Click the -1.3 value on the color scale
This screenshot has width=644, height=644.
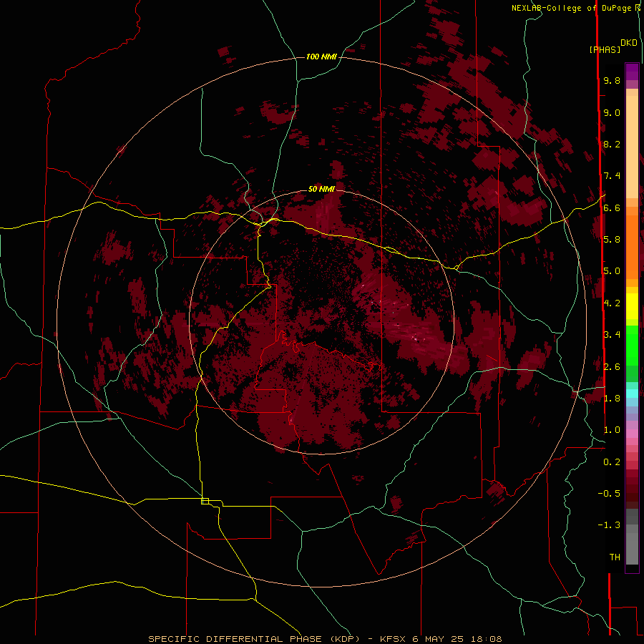(609, 525)
